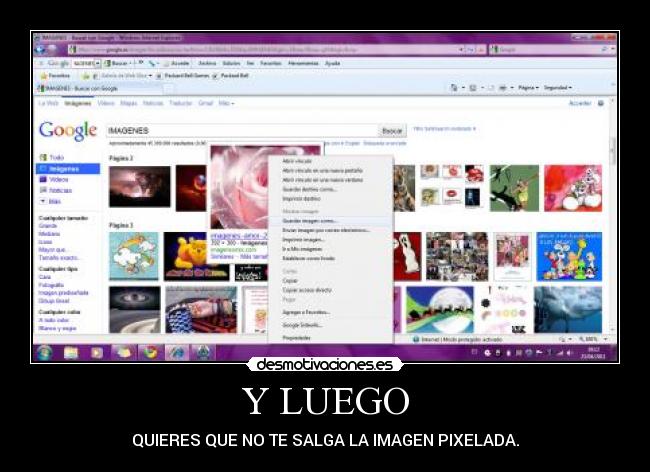Screen dimensions: 650x472
Task: Choose 'Imprimir destino' from context menu
Action: point(330,199)
